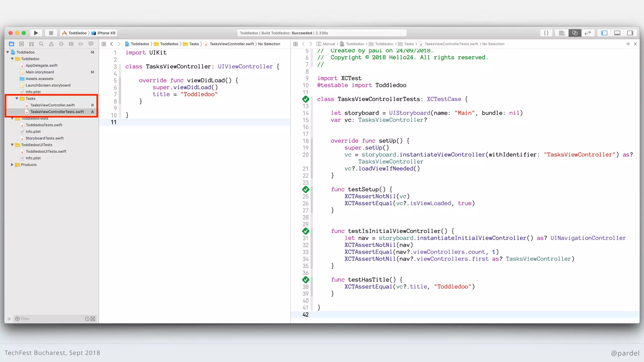The image size is (644, 362).
Task: Open the Issue navigator warning icon
Action: [x=51, y=44]
